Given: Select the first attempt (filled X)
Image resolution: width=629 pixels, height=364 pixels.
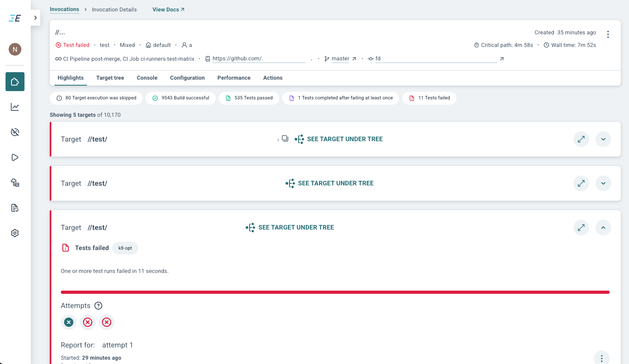Looking at the screenshot, I should coord(69,322).
